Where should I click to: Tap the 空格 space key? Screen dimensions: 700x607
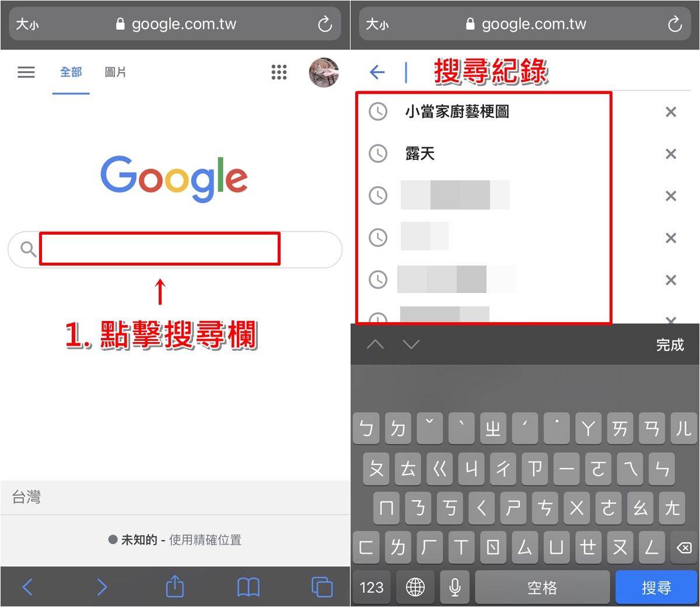pyautogui.click(x=542, y=587)
